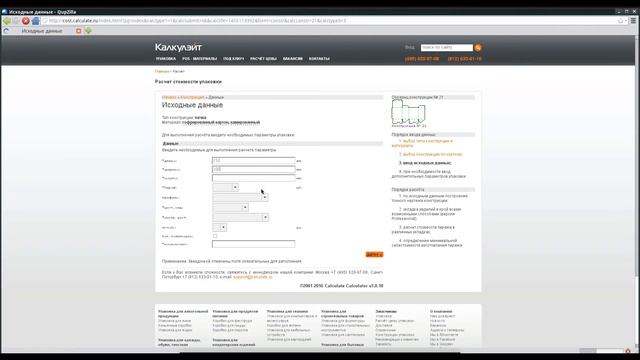Open the fourth row small dropdown
The height and width of the screenshot is (360, 640).
[225, 187]
